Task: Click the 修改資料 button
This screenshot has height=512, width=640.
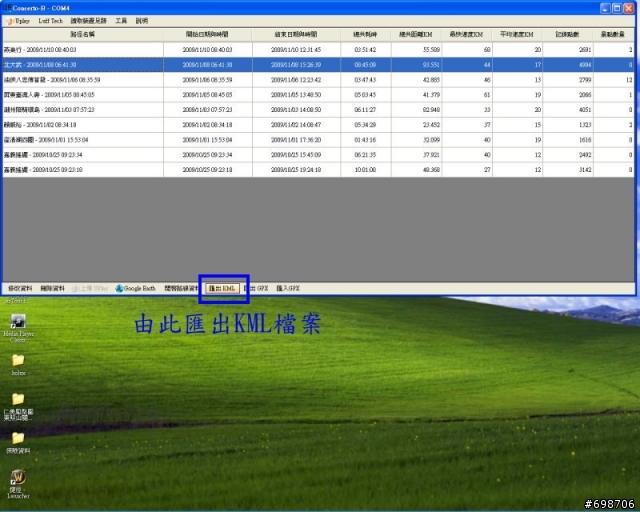Action: click(x=20, y=288)
